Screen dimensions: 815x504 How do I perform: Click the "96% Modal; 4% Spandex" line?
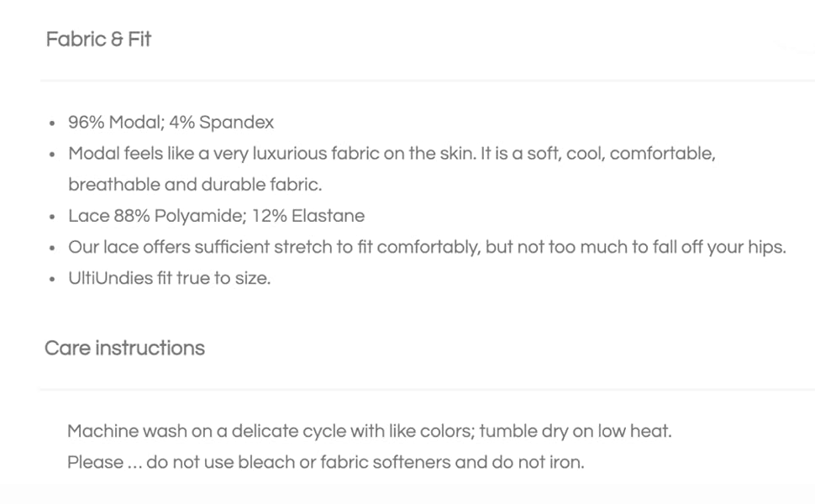point(171,123)
